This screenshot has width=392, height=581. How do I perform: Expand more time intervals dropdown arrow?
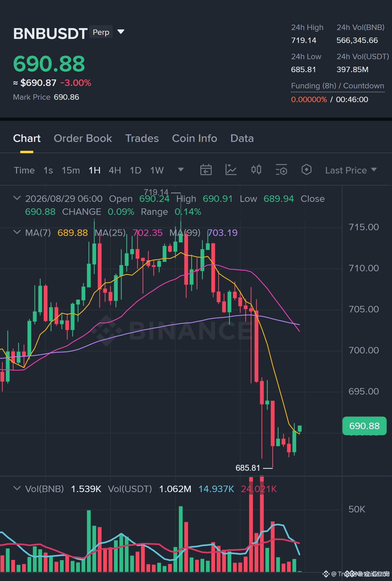point(181,169)
